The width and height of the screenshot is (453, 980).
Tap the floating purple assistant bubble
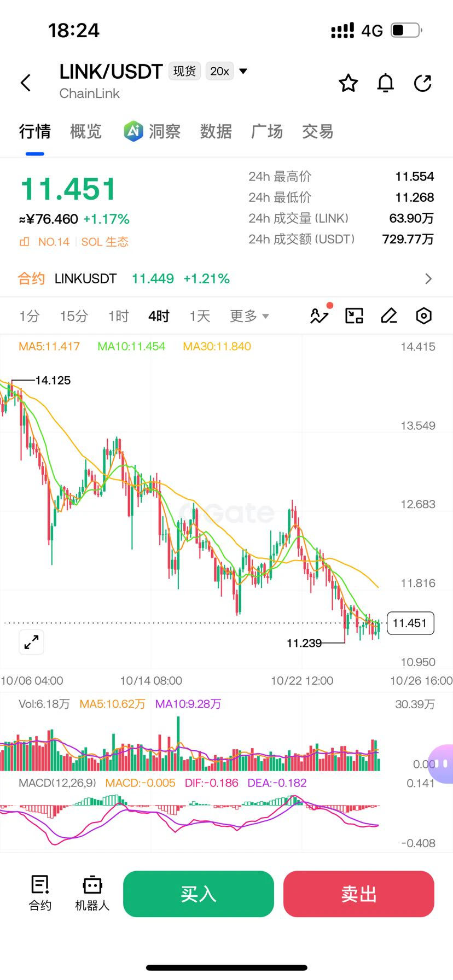(442, 763)
